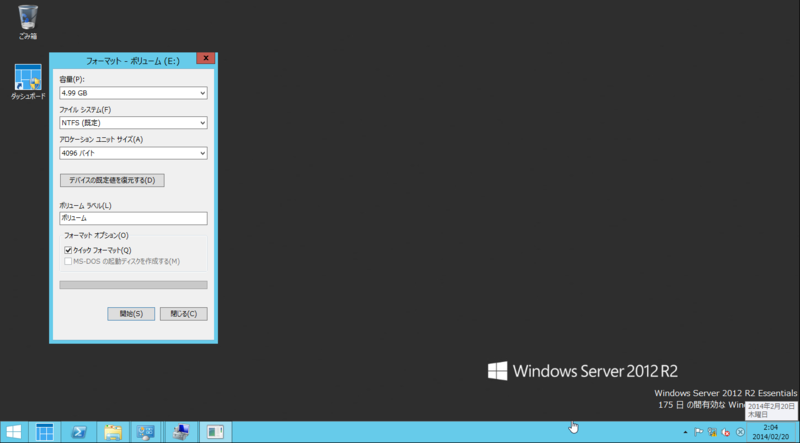Switch to the format dialog taskbar button
800x443 pixels.
215,432
